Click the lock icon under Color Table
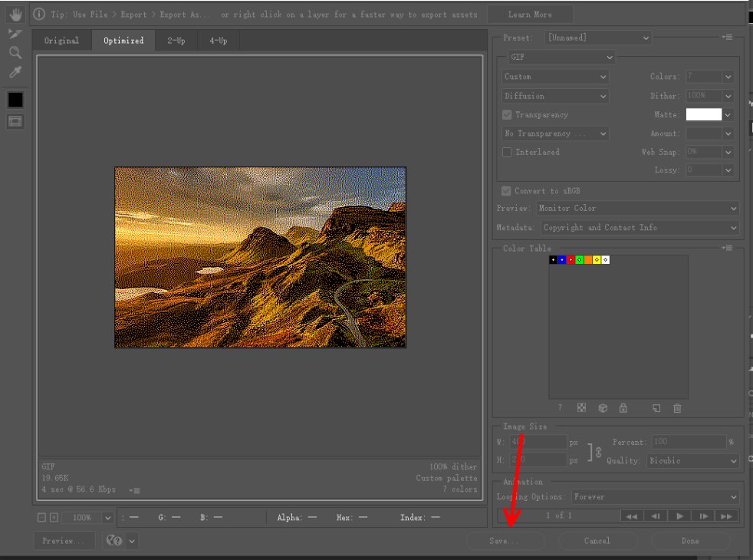Screen dimensions: 753x560 point(623,408)
